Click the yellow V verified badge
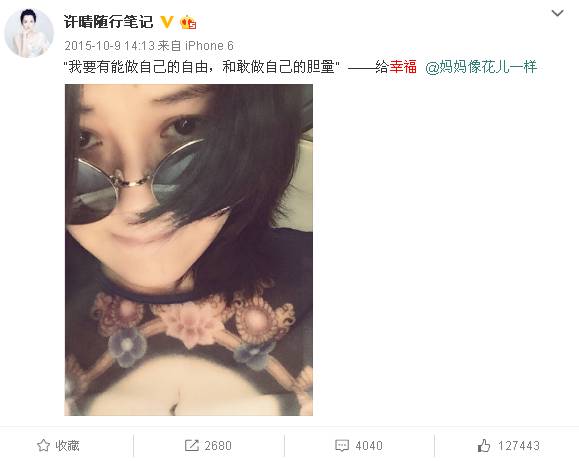This screenshot has height=461, width=579. tap(167, 22)
